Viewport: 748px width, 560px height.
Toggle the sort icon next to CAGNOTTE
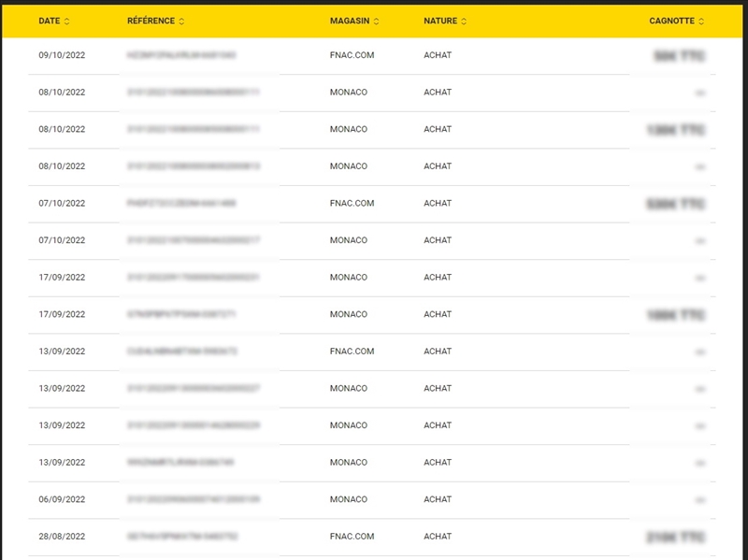click(701, 22)
